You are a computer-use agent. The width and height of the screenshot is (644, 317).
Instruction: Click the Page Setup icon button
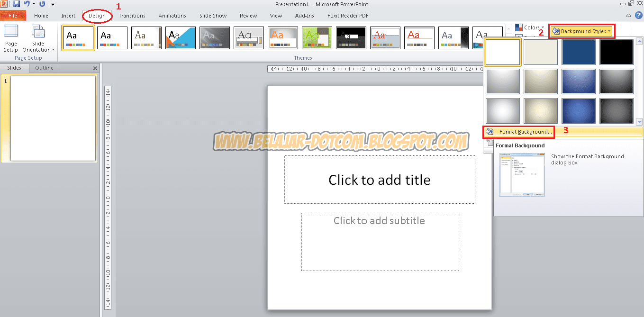tap(11, 39)
